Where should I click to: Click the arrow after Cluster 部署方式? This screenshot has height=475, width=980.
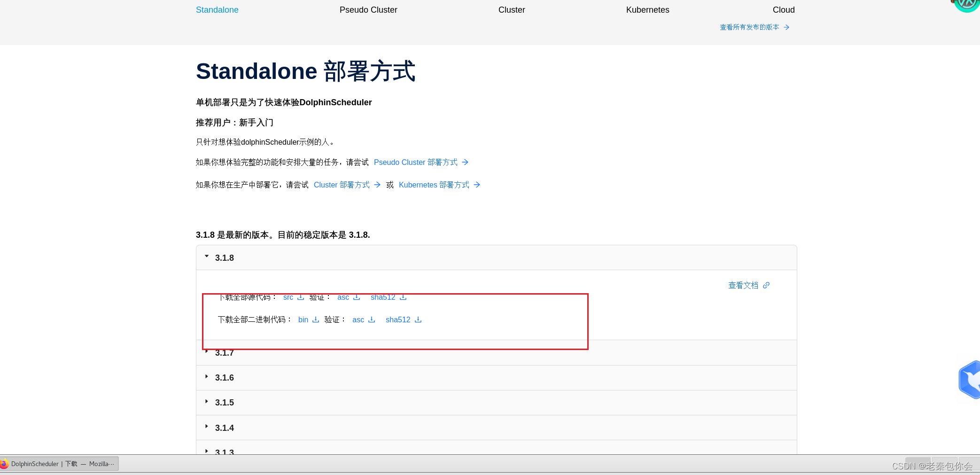point(377,185)
